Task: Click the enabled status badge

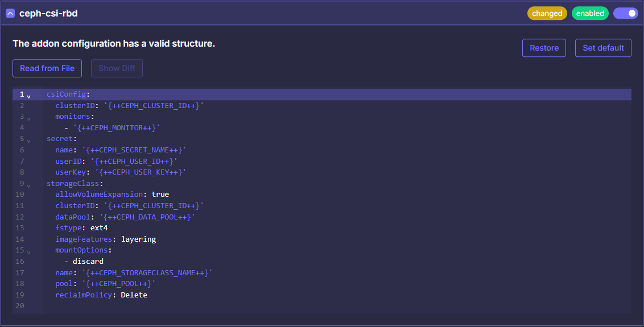Action: tap(590, 13)
